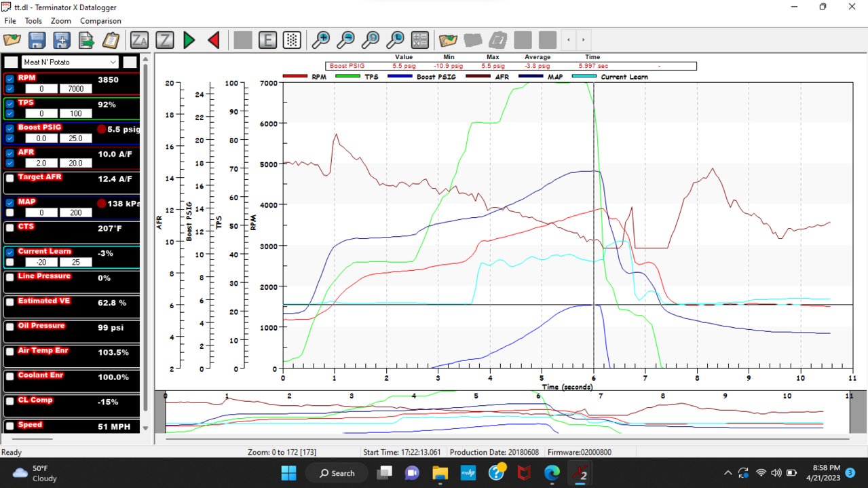Launch Microsoft Edge from the taskbar

tap(552, 472)
